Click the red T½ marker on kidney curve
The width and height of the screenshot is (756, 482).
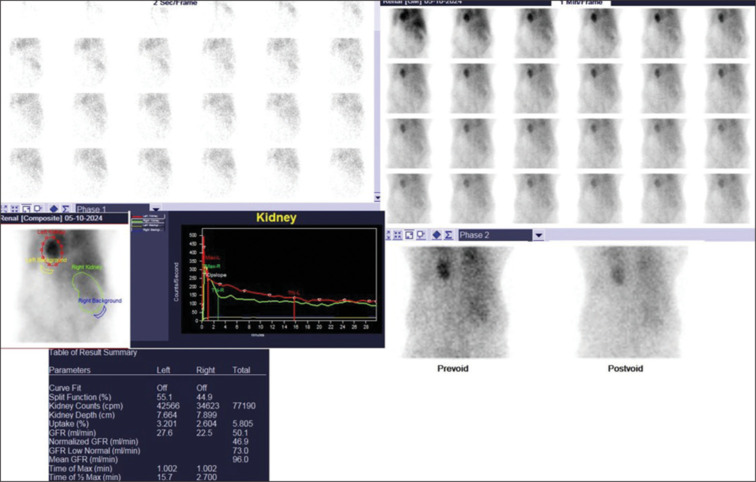point(294,296)
